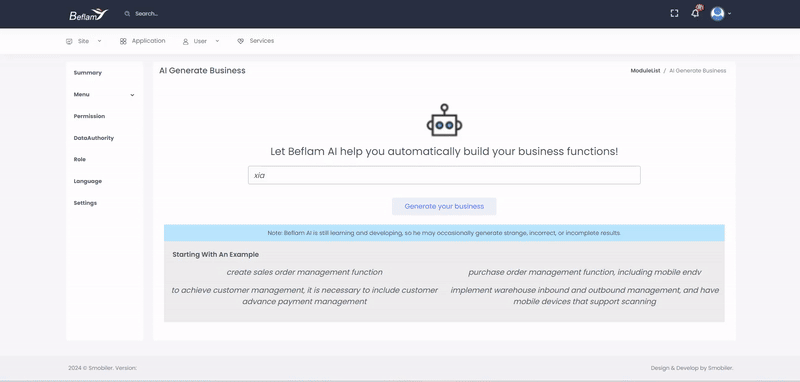Viewport: 800px width, 382px height.
Task: Choose warehouse inbound and outbound example
Action: click(585, 296)
